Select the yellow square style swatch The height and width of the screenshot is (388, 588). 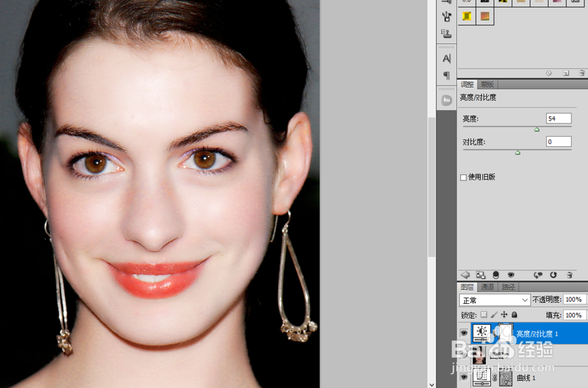point(467,16)
